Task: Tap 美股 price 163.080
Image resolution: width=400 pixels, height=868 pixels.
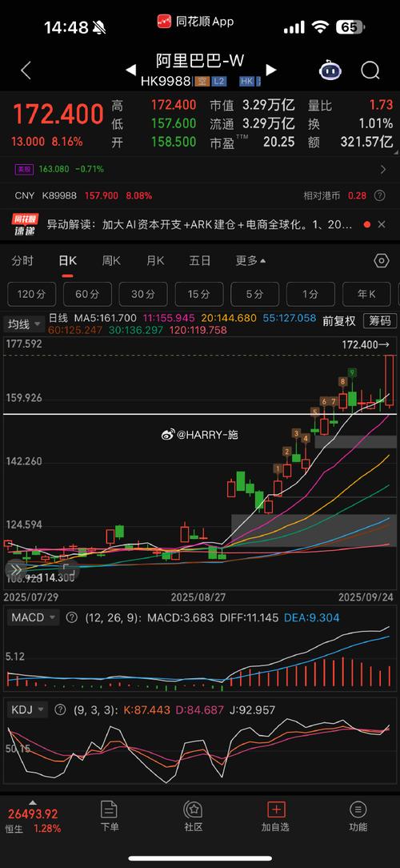Action: point(54,170)
